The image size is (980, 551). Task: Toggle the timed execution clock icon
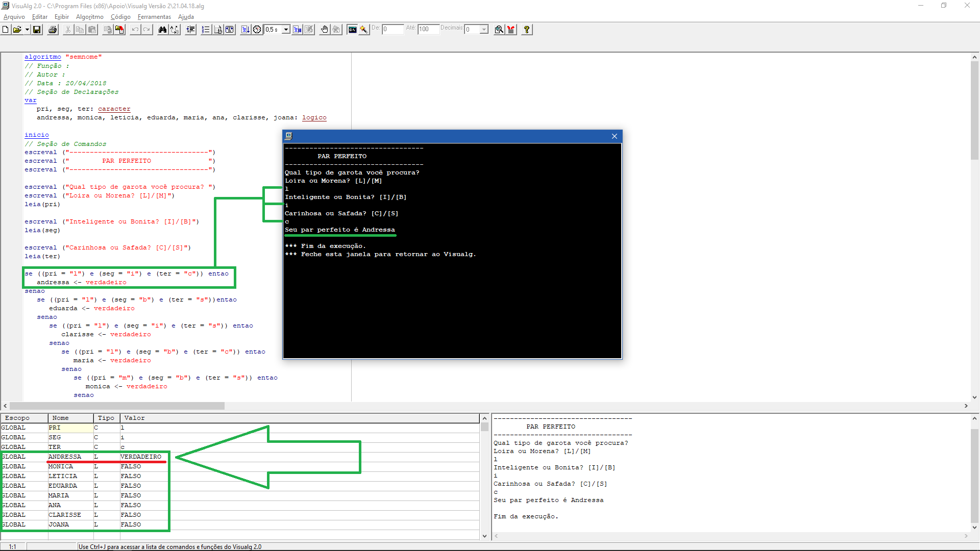pos(257,30)
